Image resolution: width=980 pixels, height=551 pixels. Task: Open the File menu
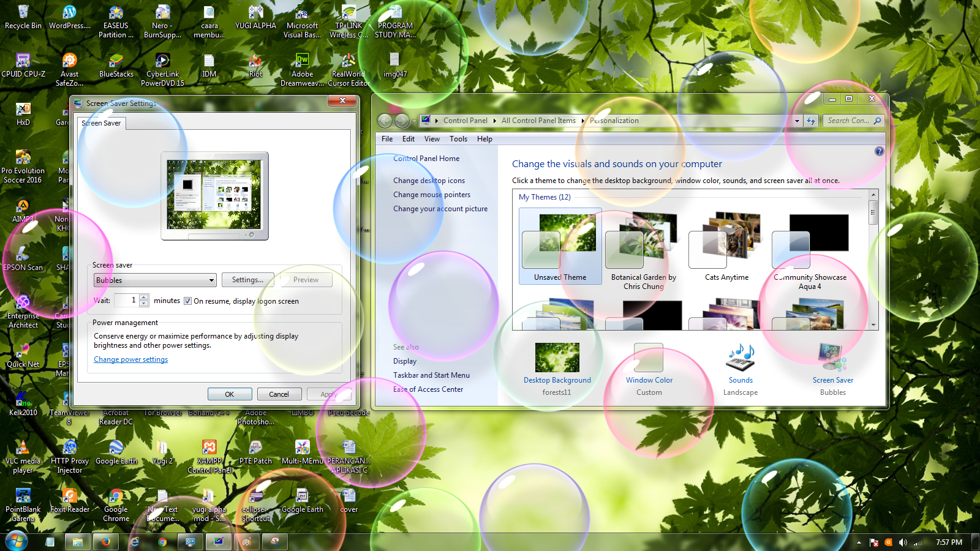tap(387, 139)
